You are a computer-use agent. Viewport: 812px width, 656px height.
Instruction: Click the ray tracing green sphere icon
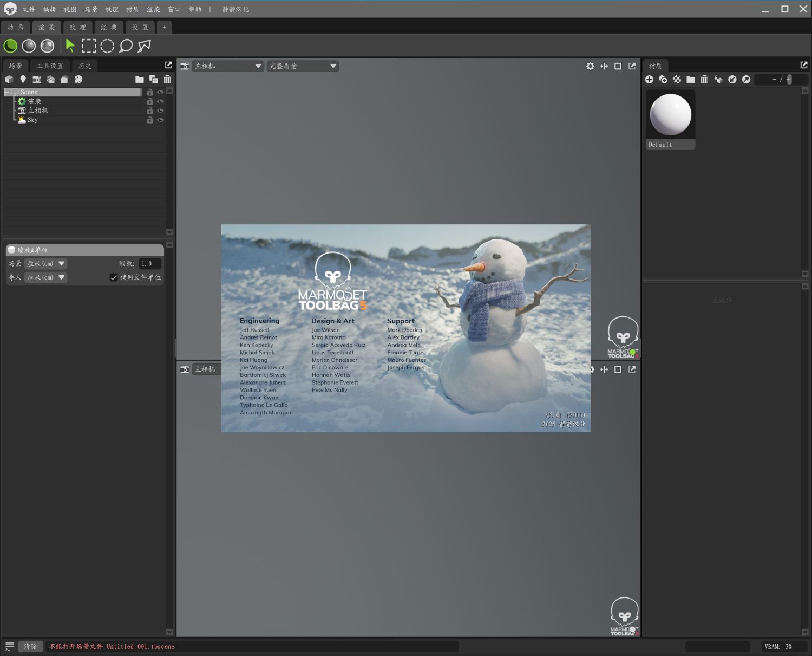tap(10, 46)
